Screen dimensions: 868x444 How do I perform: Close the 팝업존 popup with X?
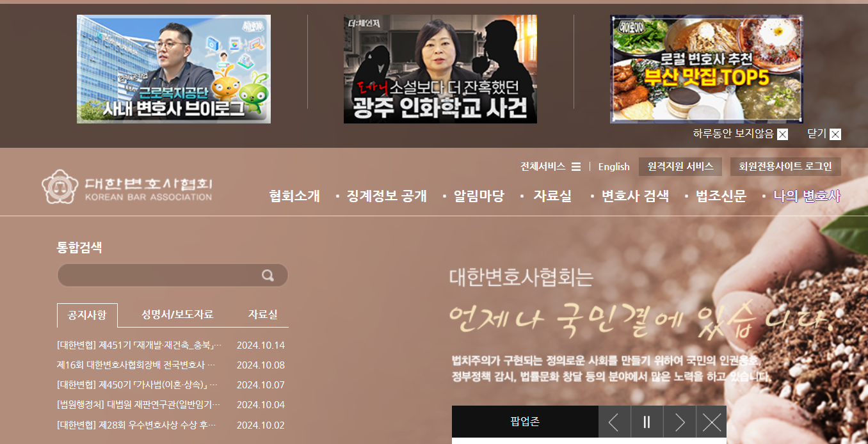tap(712, 422)
